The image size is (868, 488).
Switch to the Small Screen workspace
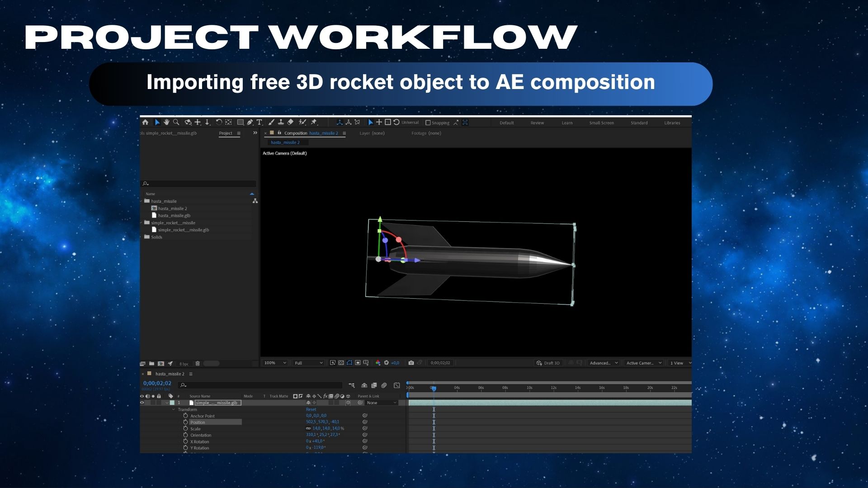pyautogui.click(x=601, y=123)
